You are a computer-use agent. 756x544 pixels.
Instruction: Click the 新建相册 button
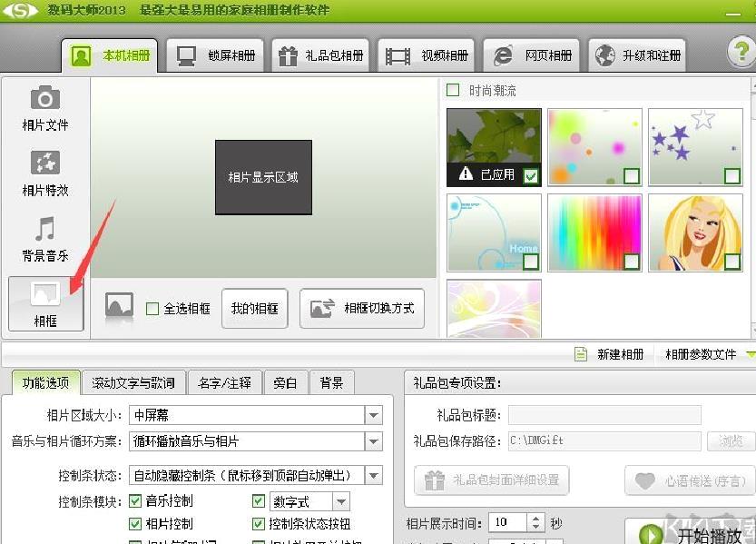click(610, 354)
